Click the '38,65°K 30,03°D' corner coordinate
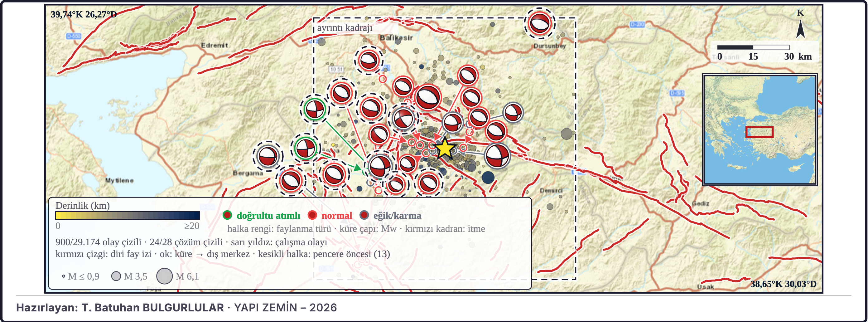Image resolution: width=868 pixels, height=322 pixels. point(783,284)
